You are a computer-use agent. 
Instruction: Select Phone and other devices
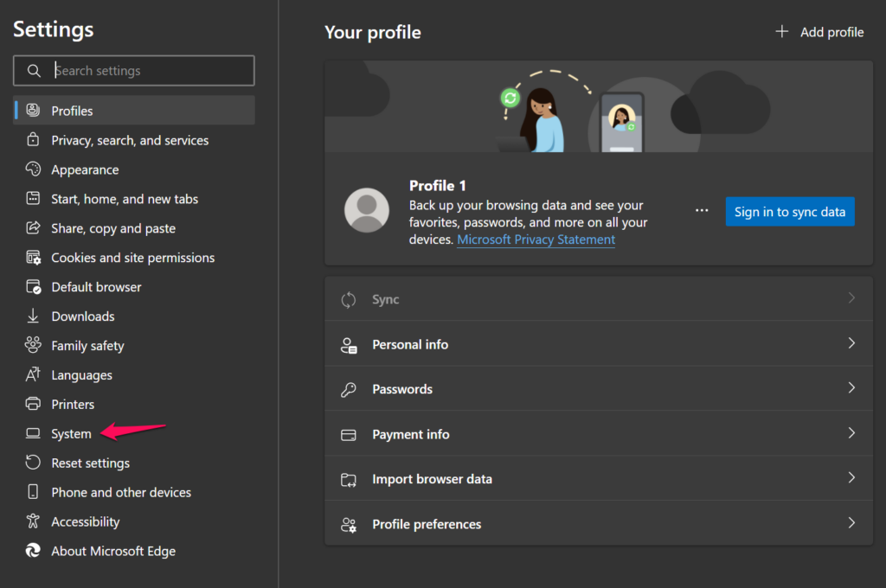(134, 492)
